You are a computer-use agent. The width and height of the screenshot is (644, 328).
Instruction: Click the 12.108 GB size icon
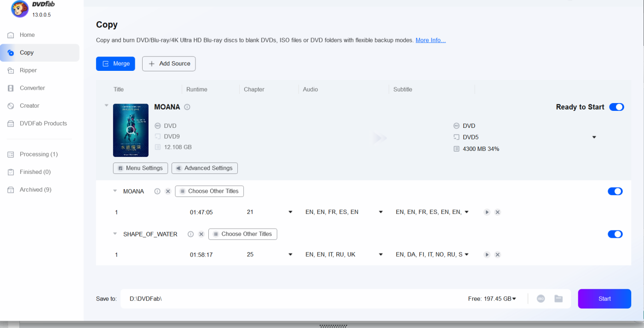point(158,147)
